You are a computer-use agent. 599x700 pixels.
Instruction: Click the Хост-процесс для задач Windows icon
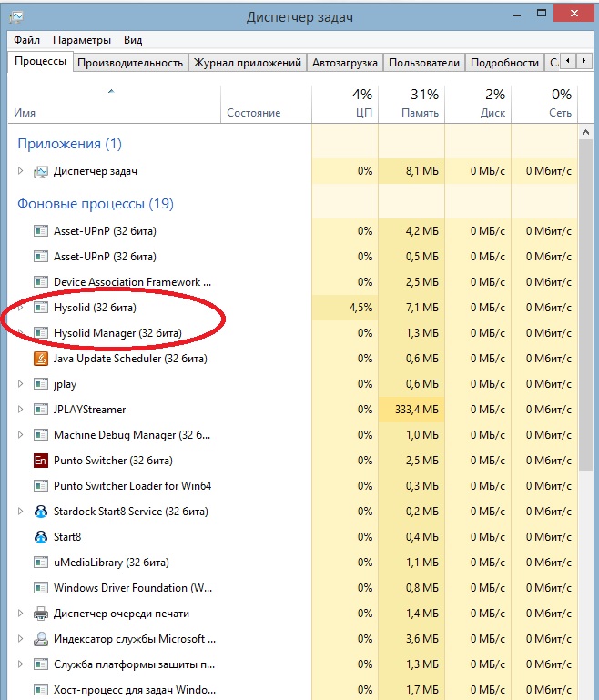(x=41, y=690)
